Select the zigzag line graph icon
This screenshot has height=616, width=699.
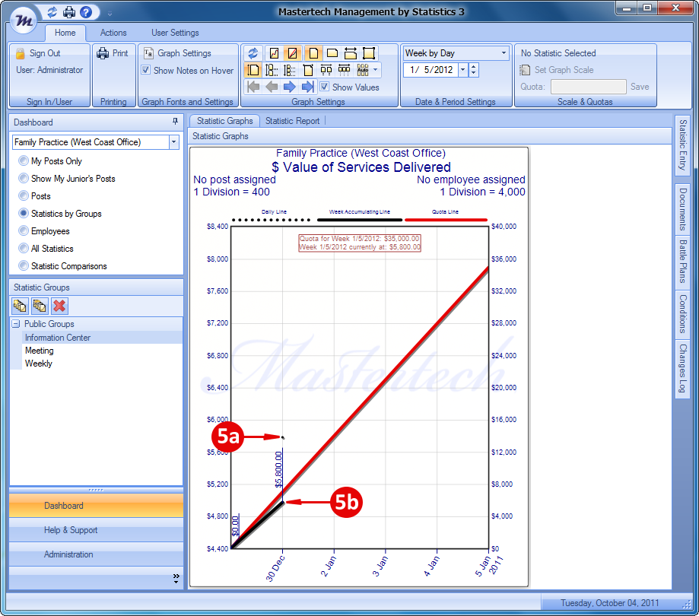[274, 53]
